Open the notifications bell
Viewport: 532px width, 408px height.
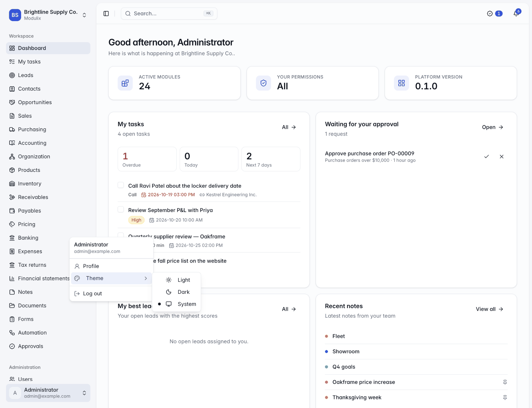pyautogui.click(x=516, y=13)
